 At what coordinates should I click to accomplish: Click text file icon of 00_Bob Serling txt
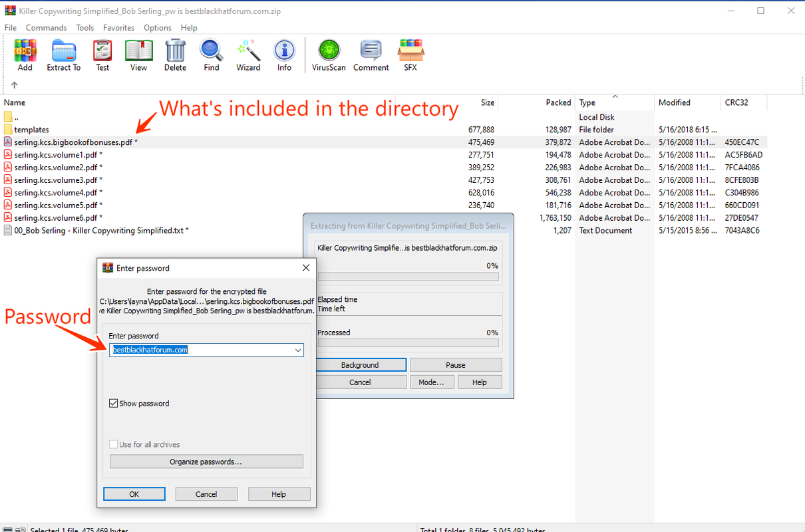coord(8,231)
